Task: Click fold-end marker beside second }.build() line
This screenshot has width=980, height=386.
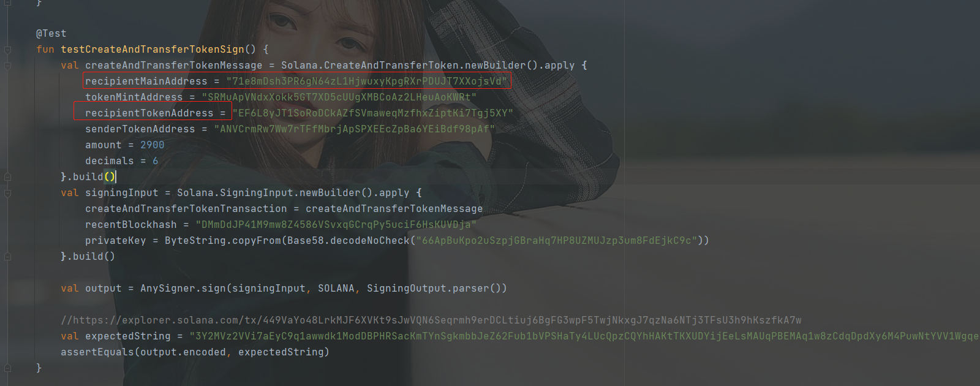Action: tap(7, 257)
